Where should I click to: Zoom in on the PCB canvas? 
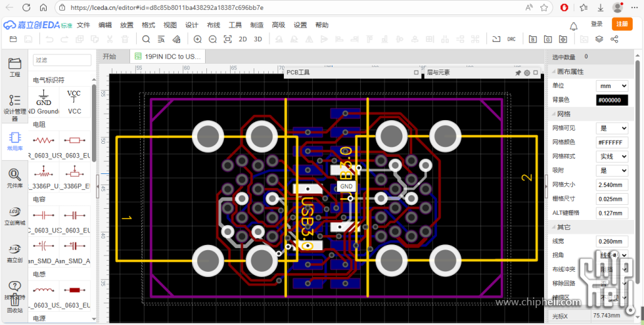coord(198,39)
